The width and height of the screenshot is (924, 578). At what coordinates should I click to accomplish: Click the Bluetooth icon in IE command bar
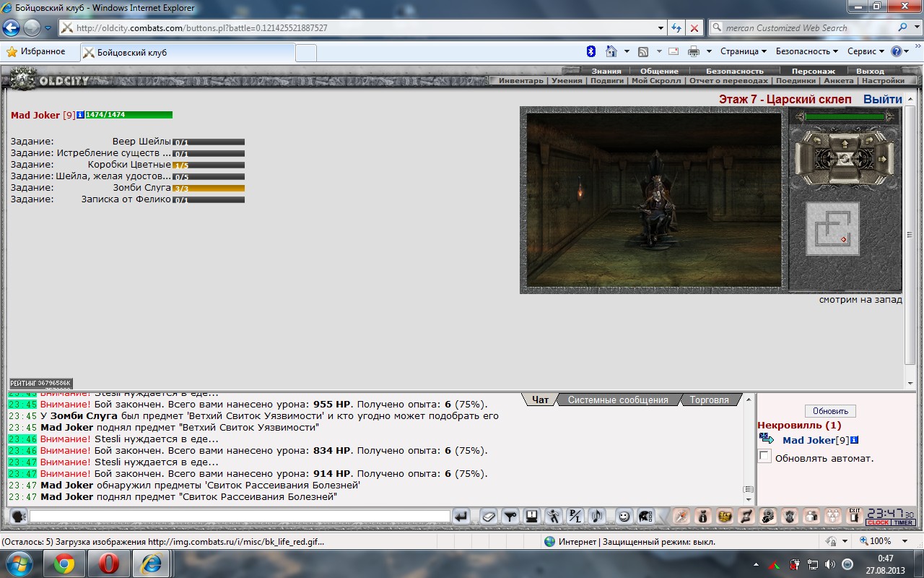coord(590,51)
